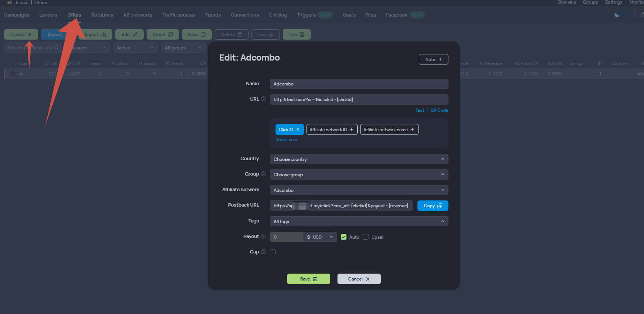This screenshot has width=644, height=314.
Task: Click into the offer Name field
Action: [x=359, y=84]
